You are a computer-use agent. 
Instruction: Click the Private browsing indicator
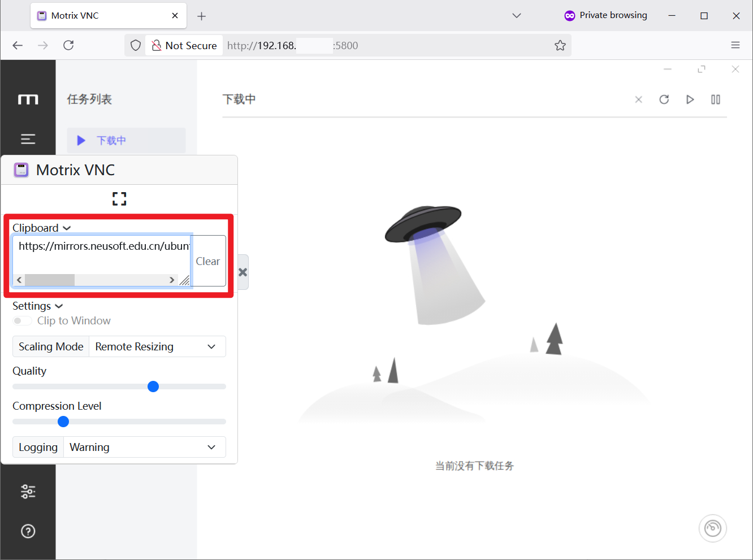click(x=605, y=15)
